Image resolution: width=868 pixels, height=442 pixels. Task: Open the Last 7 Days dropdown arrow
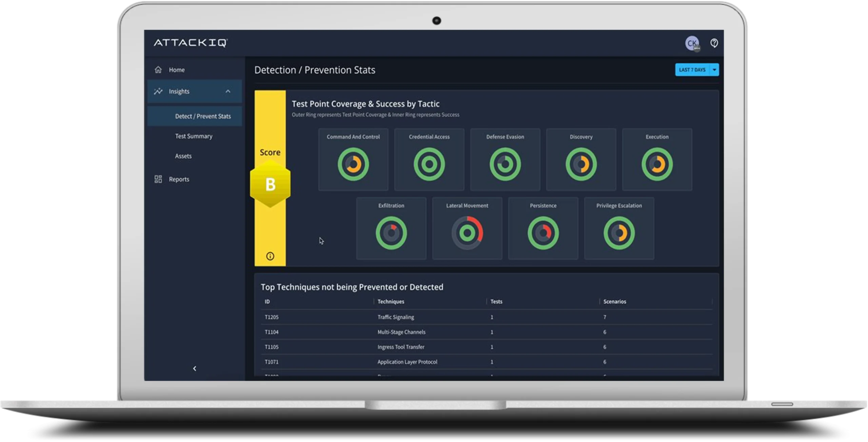click(714, 70)
